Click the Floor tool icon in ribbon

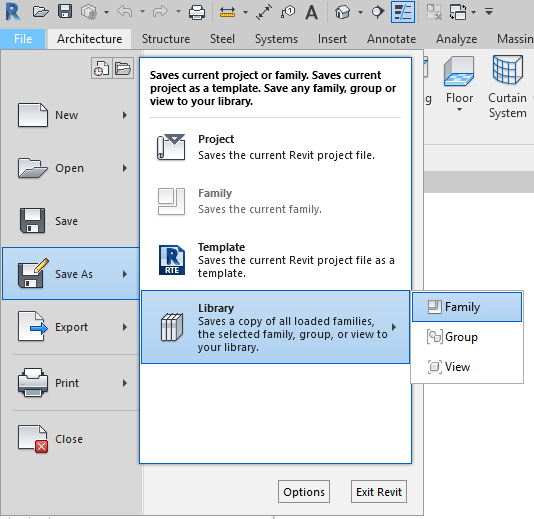coord(459,72)
